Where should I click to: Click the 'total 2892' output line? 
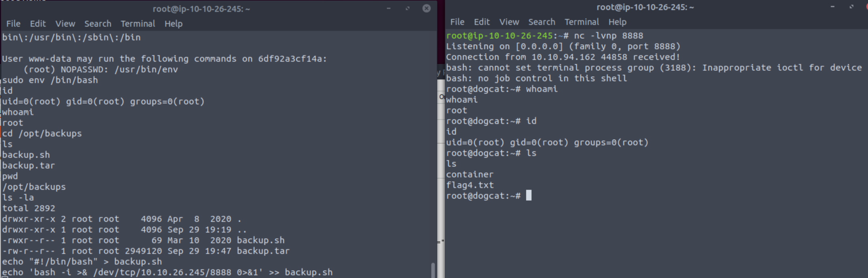pyautogui.click(x=28, y=208)
